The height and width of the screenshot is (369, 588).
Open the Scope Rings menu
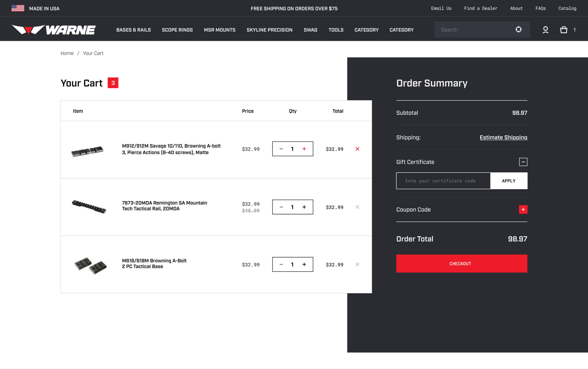pyautogui.click(x=177, y=30)
